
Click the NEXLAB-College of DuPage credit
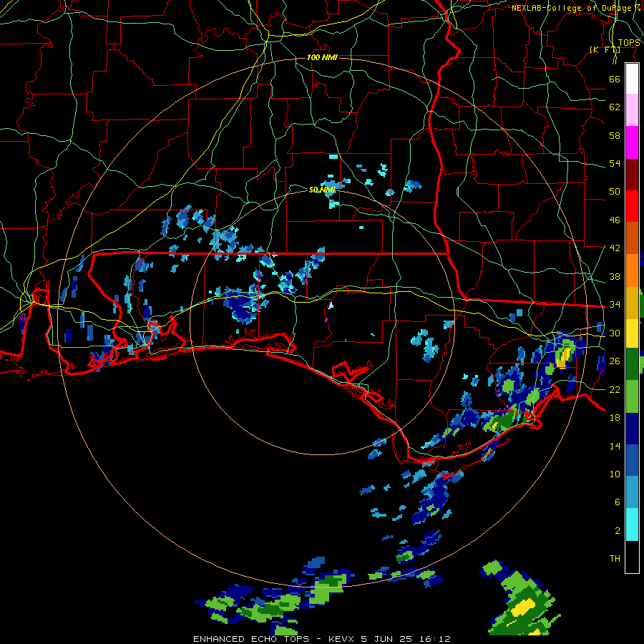coord(575,8)
